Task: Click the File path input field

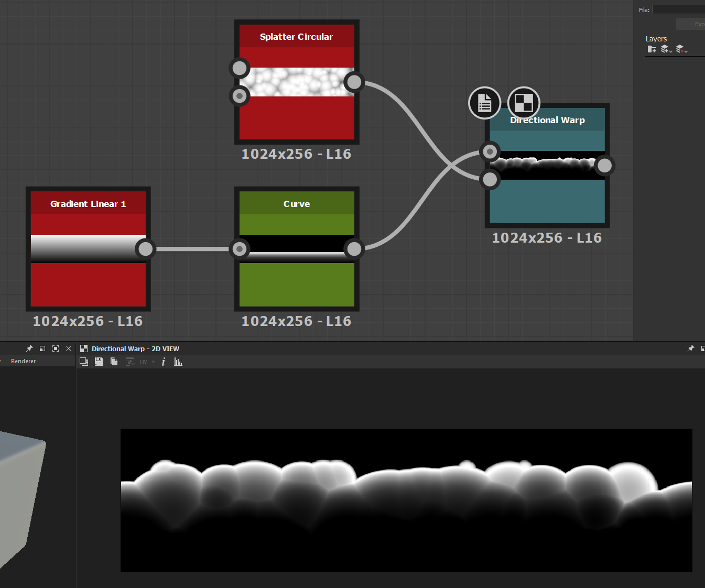Action: coord(679,9)
